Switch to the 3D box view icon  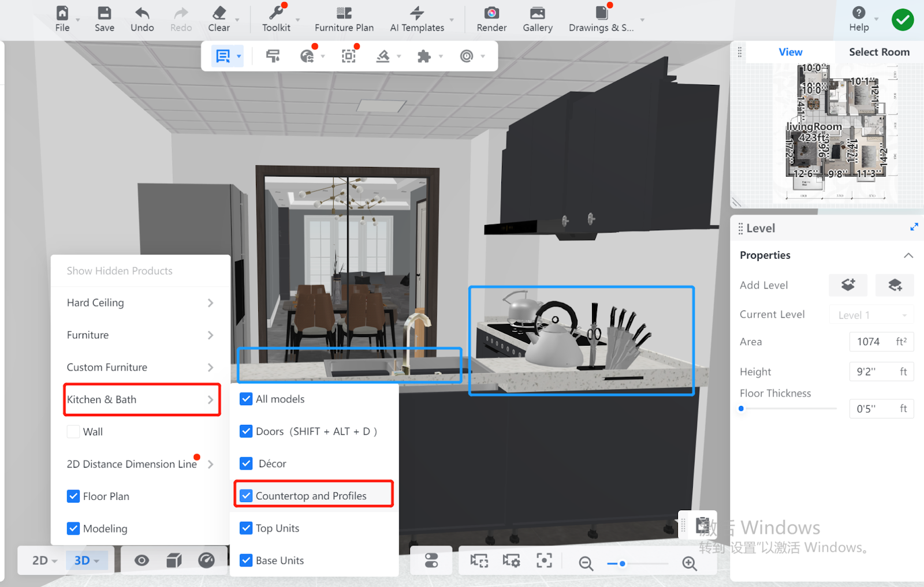tap(174, 560)
